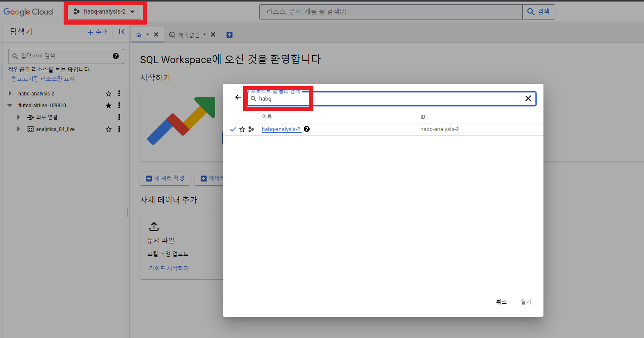Image resolution: width=644 pixels, height=338 pixels.
Task: Switch to the home tab
Action: pyautogui.click(x=139, y=35)
